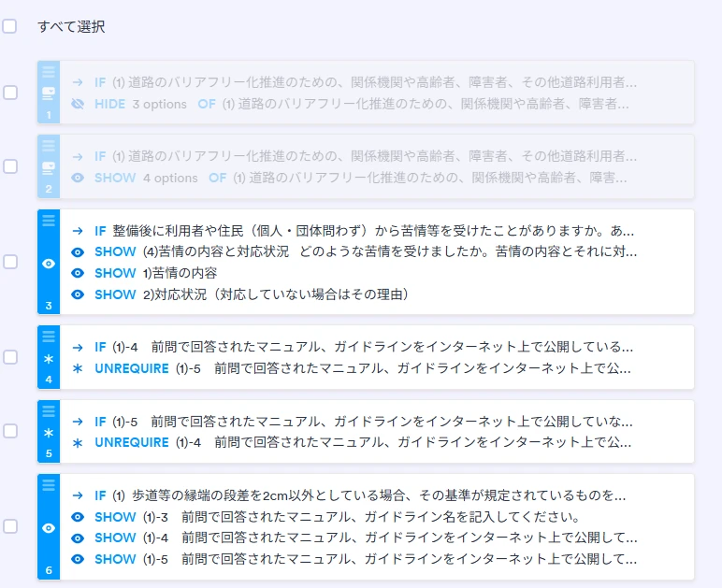This screenshot has height=588, width=722.
Task: Click rule number 6 on blue sidebar
Action: click(x=49, y=570)
